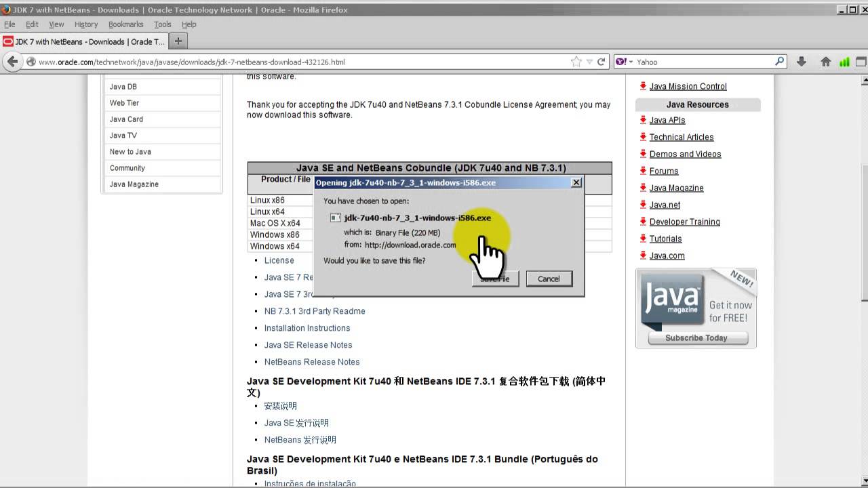Open the Java SE Release Notes link
Image resolution: width=868 pixels, height=488 pixels.
(309, 345)
